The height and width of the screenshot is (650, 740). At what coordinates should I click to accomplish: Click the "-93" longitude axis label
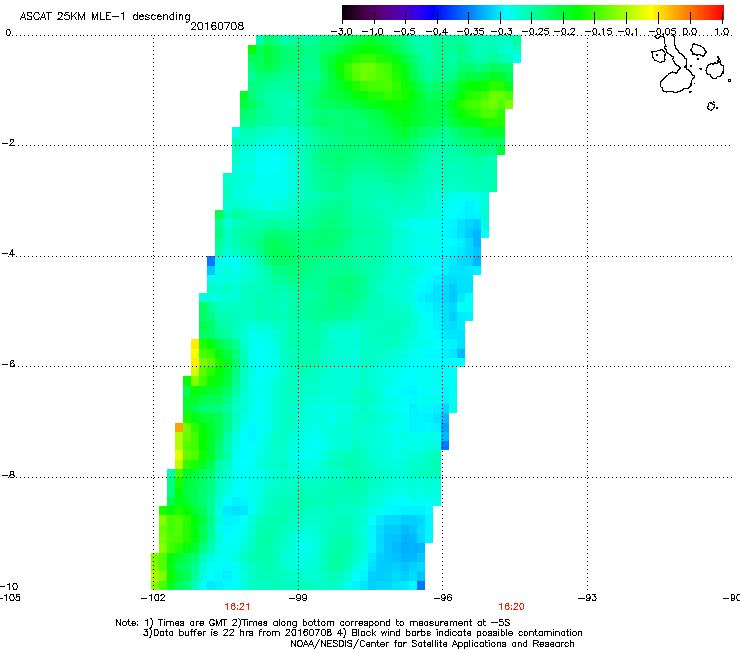587,598
